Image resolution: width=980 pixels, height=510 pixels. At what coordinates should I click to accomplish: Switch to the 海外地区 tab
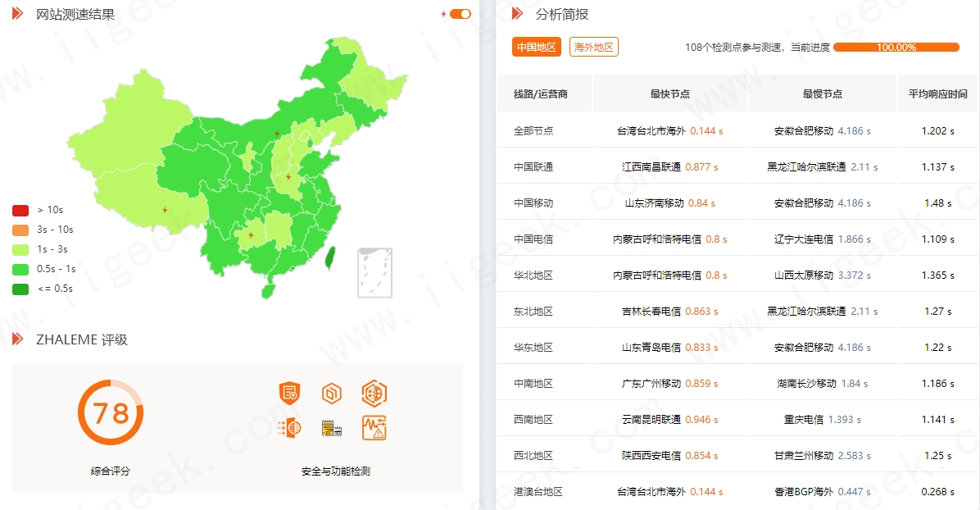594,47
